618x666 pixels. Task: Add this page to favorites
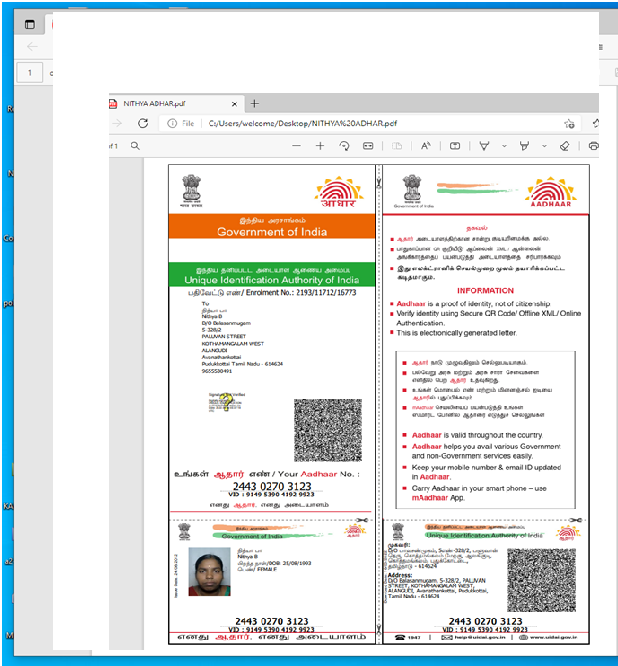click(x=569, y=123)
